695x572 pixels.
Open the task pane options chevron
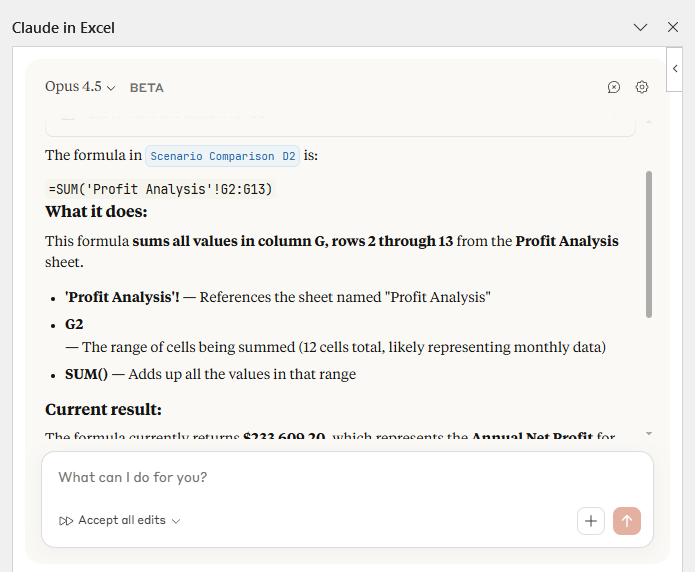(x=641, y=27)
